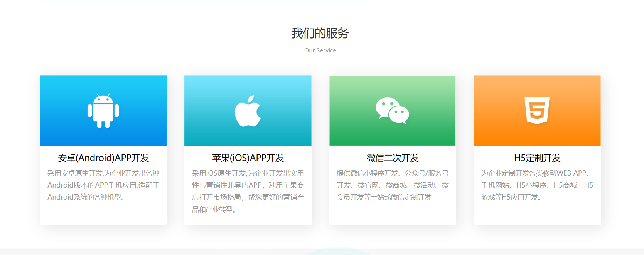The width and height of the screenshot is (644, 255).
Task: Click the WeChat chat bubbles icon
Action: pyautogui.click(x=393, y=111)
